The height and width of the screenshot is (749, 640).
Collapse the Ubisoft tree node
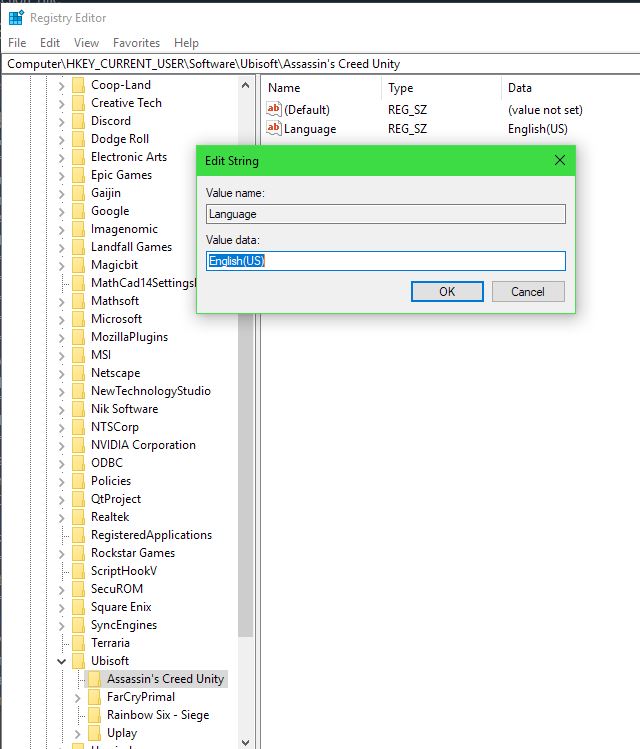click(x=62, y=661)
